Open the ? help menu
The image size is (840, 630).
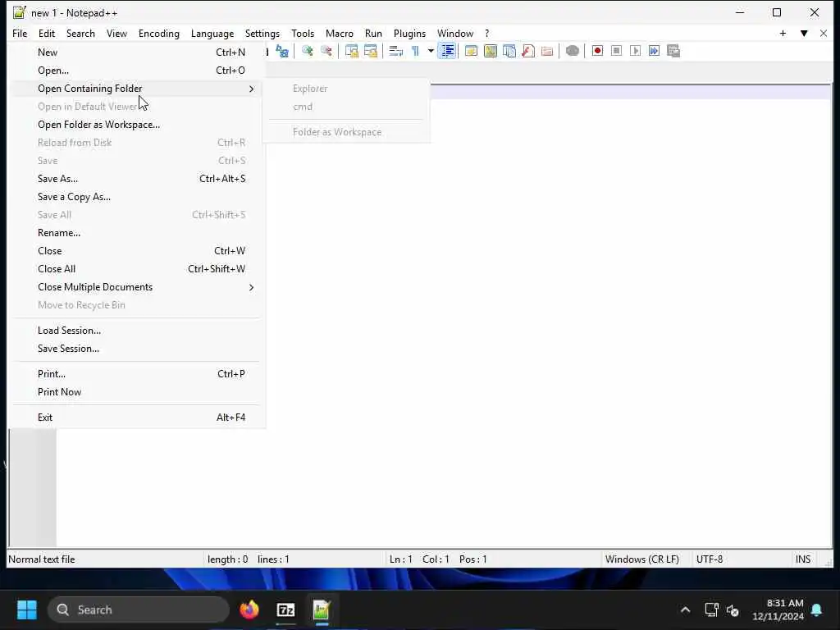click(x=486, y=33)
